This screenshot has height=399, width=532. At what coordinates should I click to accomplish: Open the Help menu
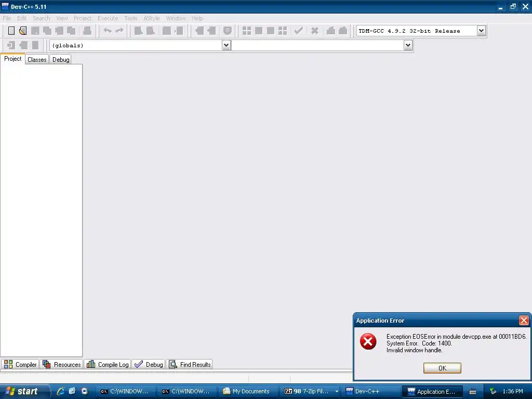(197, 18)
